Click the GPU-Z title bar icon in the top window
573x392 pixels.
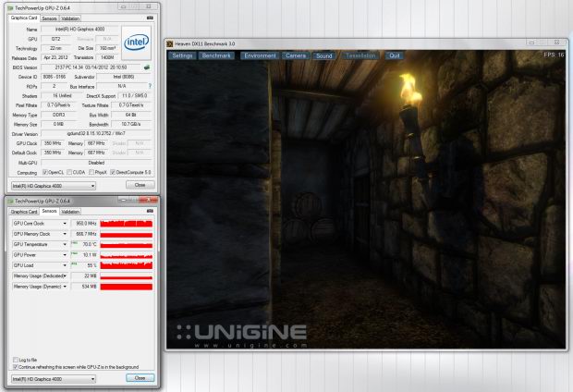tap(9, 6)
